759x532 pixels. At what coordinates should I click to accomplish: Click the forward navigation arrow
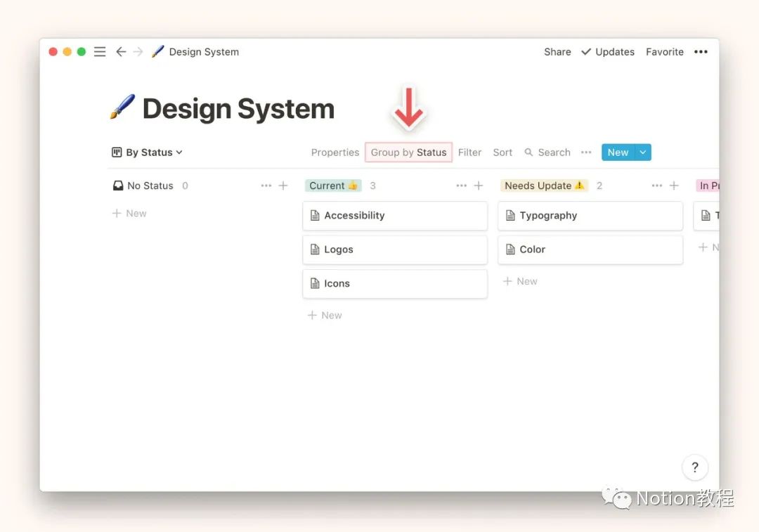(138, 52)
